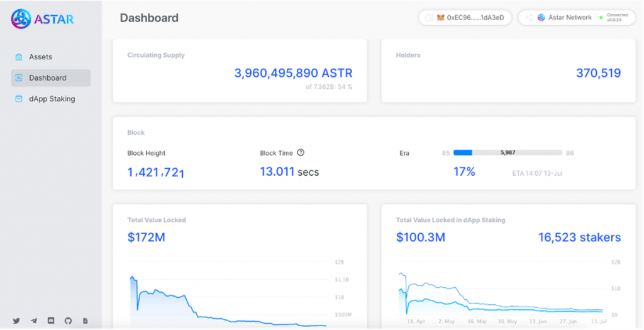This screenshot has height=330, width=644.
Task: Go to Assets in the sidebar
Action: [x=40, y=57]
